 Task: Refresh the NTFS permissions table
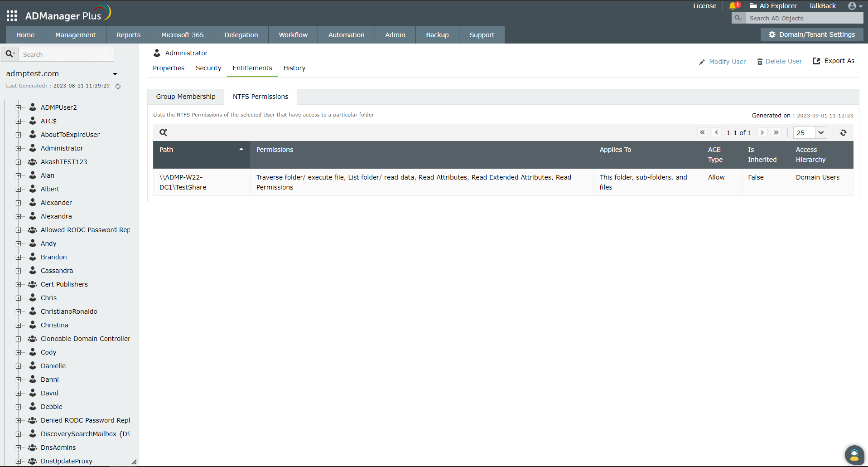click(843, 132)
